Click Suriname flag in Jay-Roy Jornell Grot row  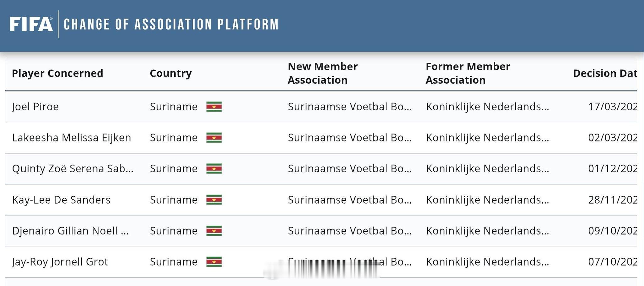tap(214, 262)
